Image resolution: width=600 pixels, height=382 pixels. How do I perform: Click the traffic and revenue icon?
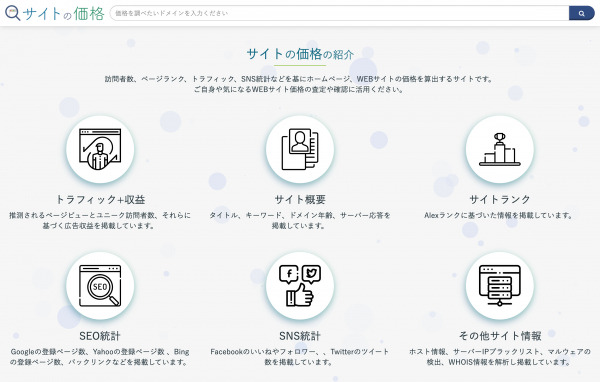[x=100, y=149]
